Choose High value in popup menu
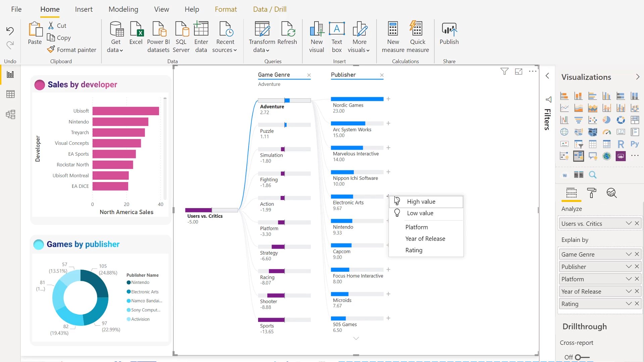This screenshot has width=644, height=362. pyautogui.click(x=426, y=202)
